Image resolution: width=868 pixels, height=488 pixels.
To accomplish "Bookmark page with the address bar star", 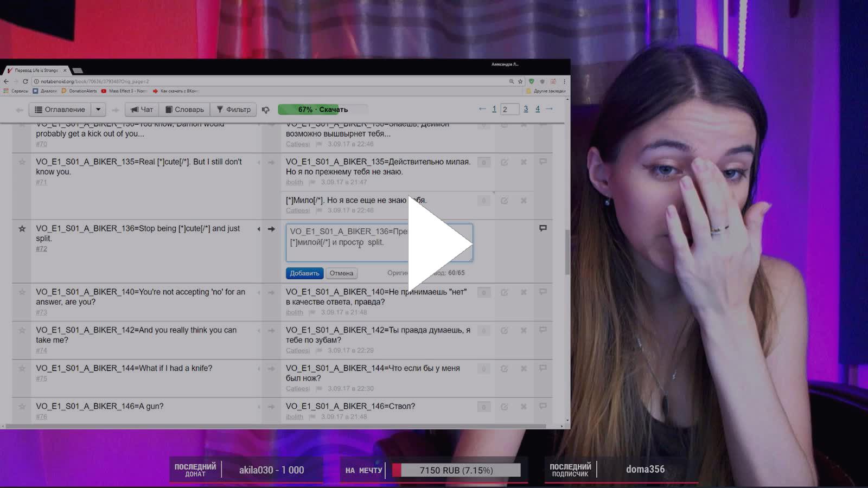I will coord(520,81).
